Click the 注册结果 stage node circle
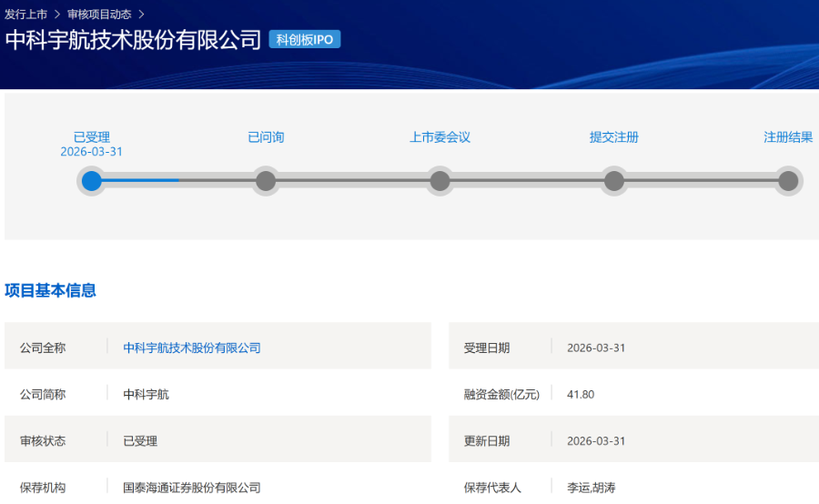 [788, 181]
